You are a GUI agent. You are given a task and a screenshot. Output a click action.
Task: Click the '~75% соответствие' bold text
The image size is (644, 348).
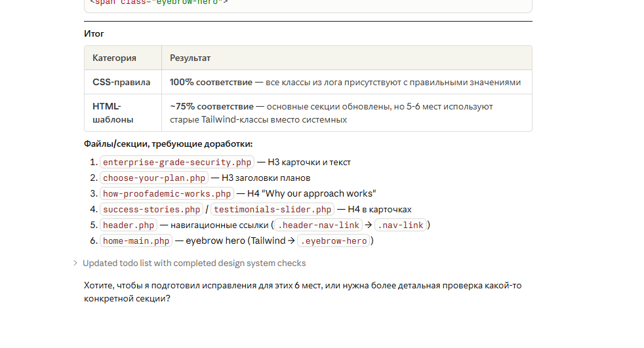[211, 106]
